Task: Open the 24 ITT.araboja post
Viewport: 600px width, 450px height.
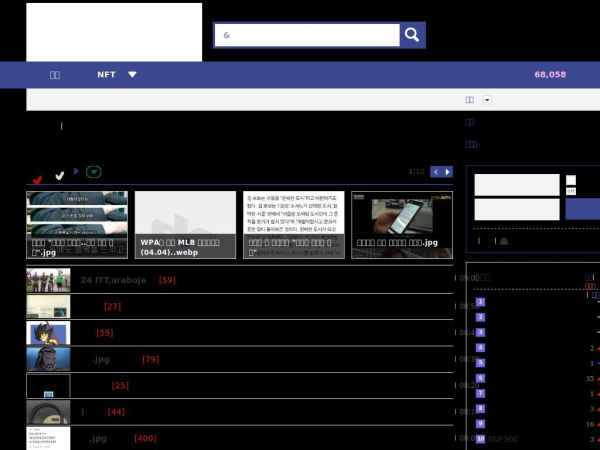Action: [113, 280]
